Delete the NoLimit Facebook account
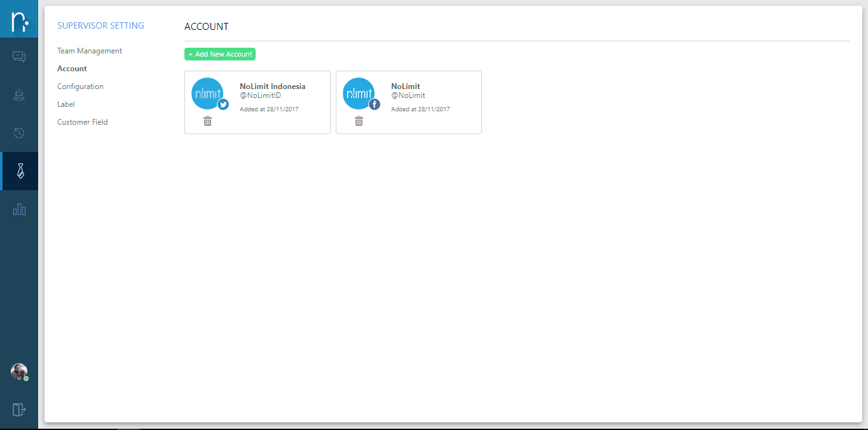868x430 pixels. click(x=359, y=121)
